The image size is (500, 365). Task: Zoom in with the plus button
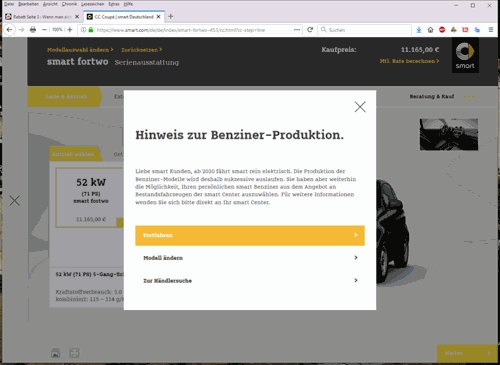click(x=70, y=30)
